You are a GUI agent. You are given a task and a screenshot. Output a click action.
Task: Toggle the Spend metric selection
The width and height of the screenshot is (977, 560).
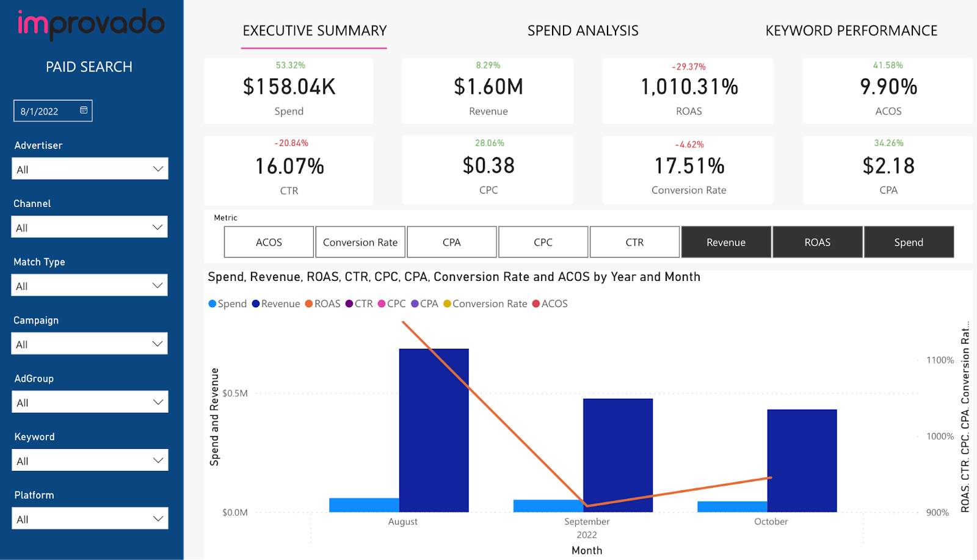coord(909,242)
